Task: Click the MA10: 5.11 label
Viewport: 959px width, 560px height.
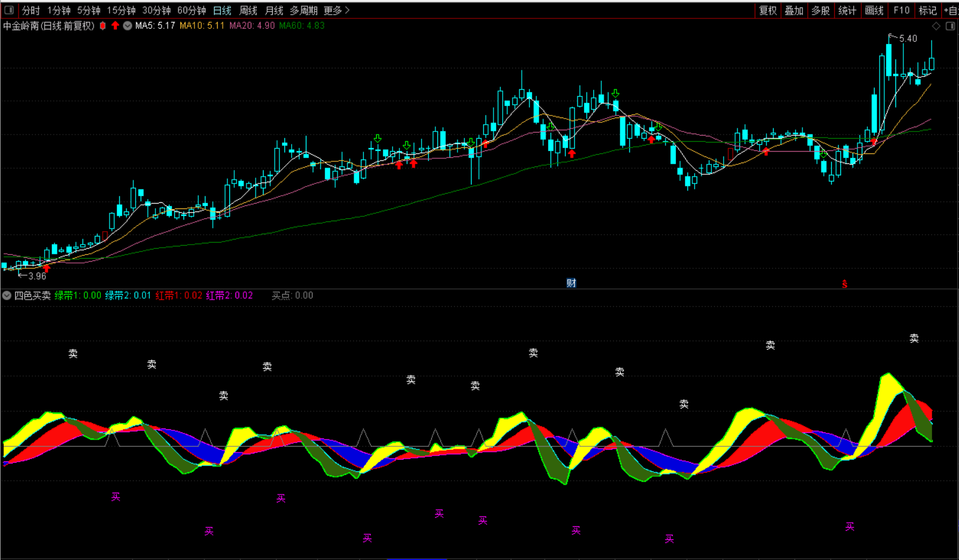Action: point(202,26)
